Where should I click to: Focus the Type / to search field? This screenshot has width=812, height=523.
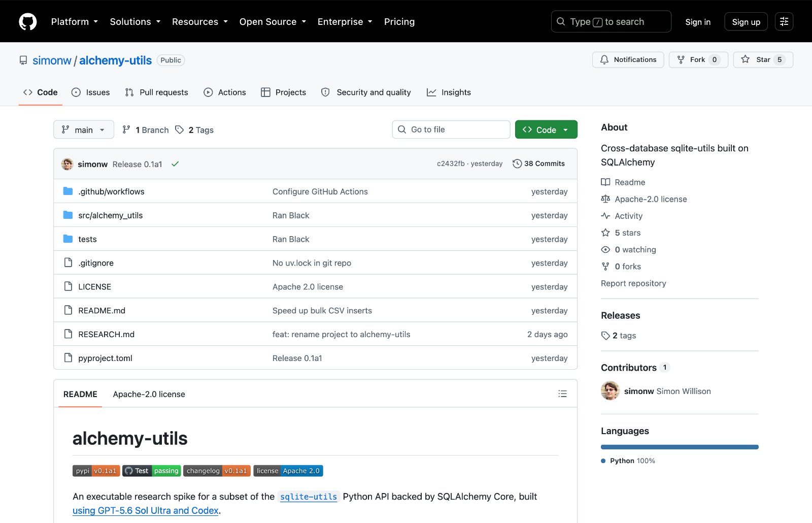click(611, 21)
